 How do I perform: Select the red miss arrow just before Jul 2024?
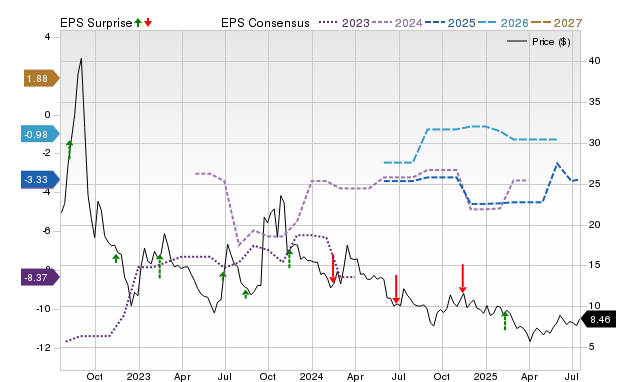(396, 289)
